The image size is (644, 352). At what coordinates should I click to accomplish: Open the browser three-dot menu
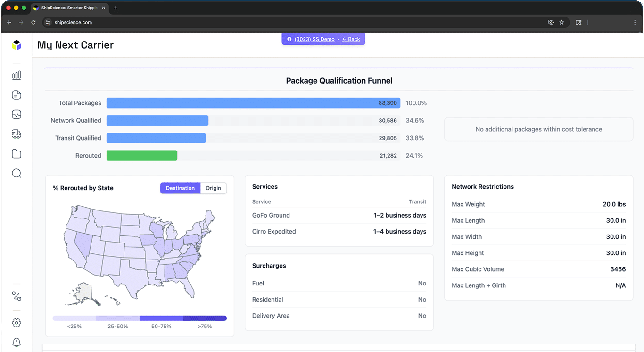[634, 22]
